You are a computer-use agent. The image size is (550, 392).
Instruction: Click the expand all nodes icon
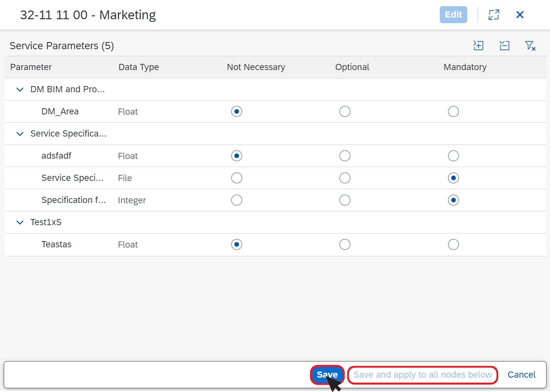pos(478,46)
